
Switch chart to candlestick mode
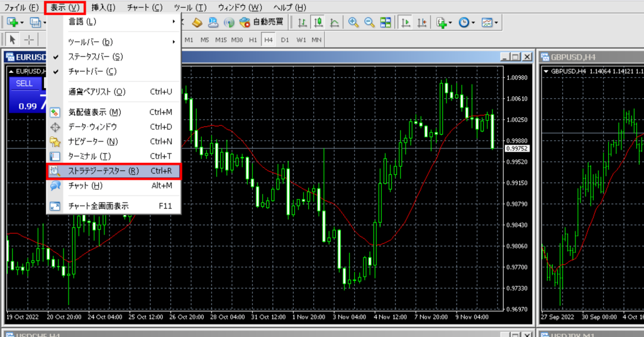point(318,22)
